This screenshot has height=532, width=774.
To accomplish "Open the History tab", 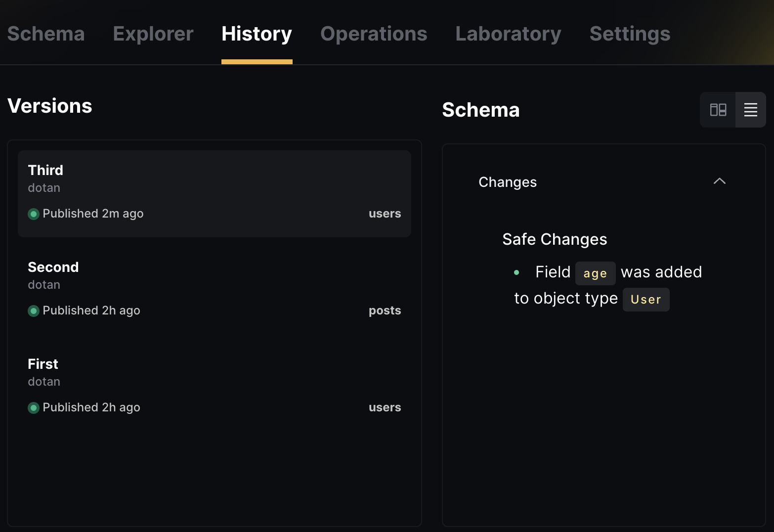I will (257, 33).
